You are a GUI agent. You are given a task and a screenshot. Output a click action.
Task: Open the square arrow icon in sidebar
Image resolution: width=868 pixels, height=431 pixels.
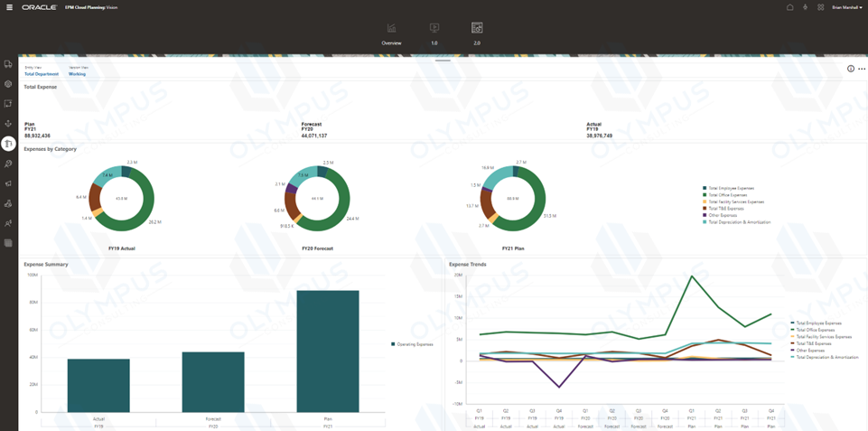coord(8,104)
